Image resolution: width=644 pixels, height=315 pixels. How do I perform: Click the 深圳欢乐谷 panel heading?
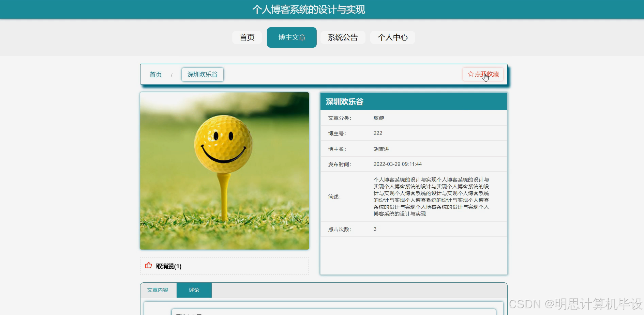coord(345,102)
